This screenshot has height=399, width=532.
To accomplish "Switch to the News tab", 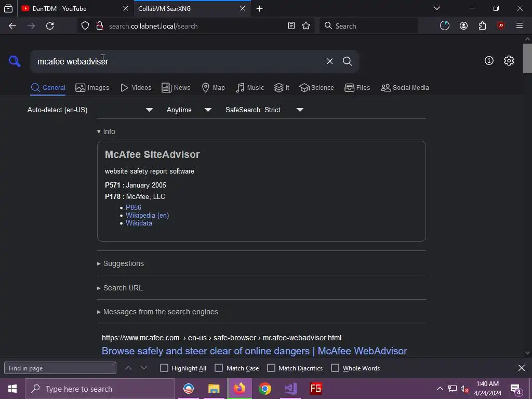I will pos(176,88).
